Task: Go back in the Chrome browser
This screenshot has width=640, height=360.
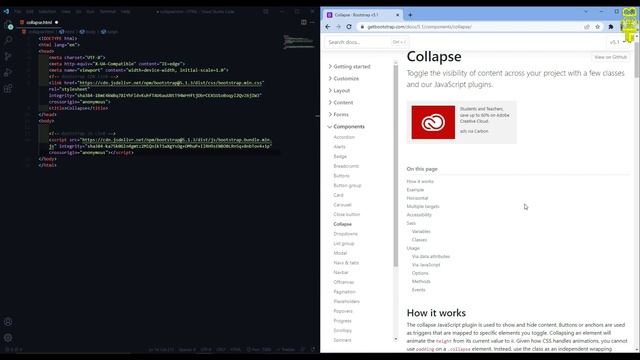Action: click(x=328, y=27)
